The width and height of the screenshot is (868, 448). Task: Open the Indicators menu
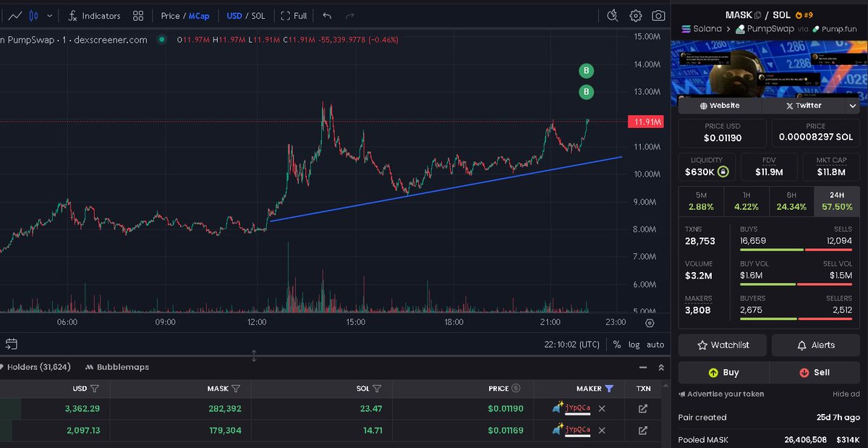pos(94,15)
